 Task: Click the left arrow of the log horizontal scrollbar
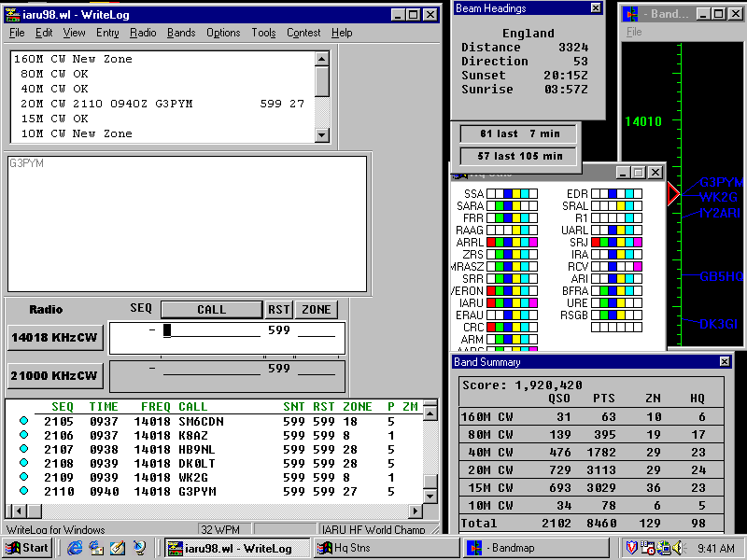(x=19, y=511)
